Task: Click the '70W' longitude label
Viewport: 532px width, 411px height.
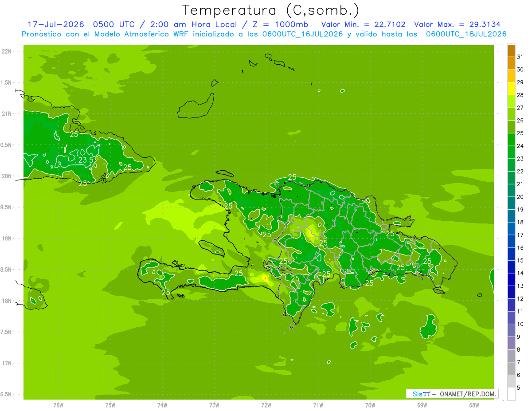Action: pos(370,405)
